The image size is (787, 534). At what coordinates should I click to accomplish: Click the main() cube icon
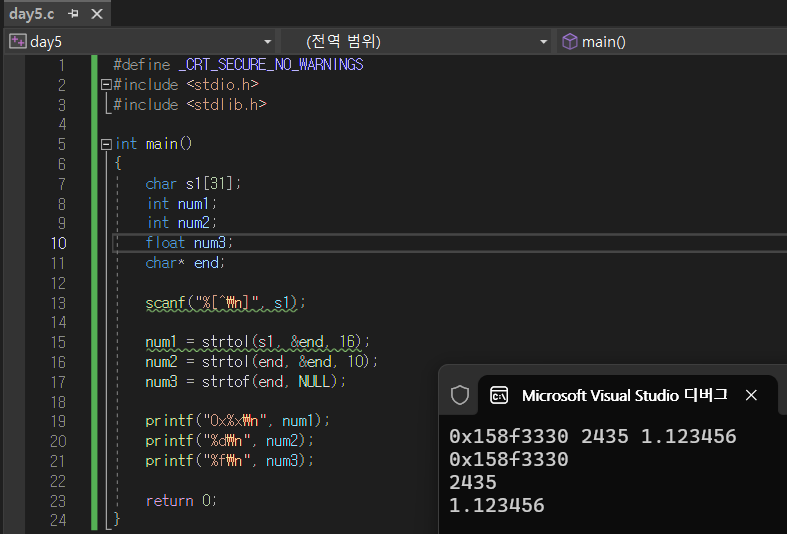tap(570, 41)
